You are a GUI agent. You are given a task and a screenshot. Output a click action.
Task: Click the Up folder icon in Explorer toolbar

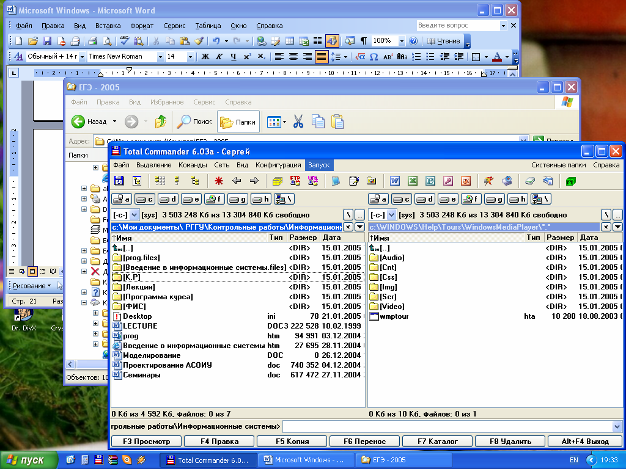(160, 121)
